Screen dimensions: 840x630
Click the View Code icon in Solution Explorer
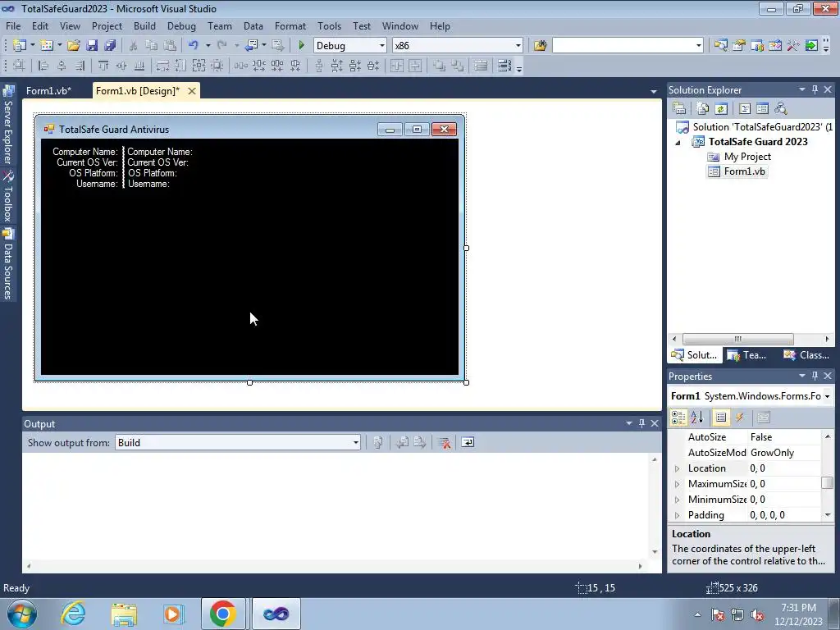pos(745,109)
